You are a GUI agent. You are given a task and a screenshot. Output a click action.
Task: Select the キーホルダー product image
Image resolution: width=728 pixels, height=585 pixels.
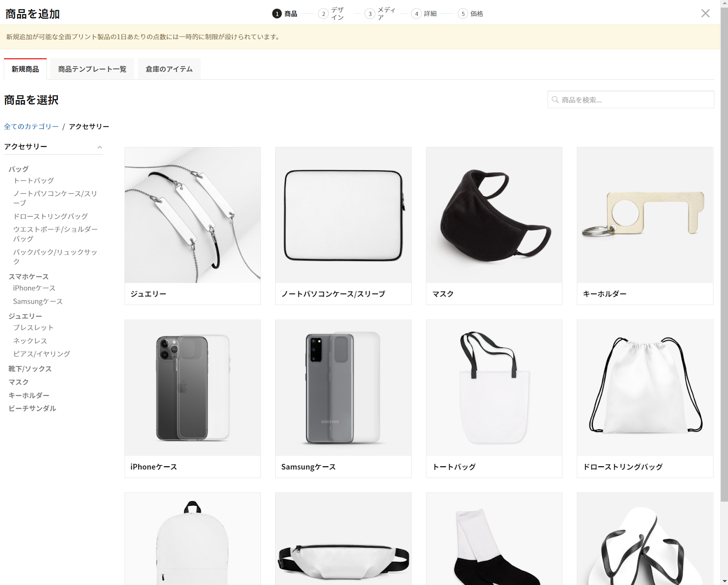coord(645,215)
